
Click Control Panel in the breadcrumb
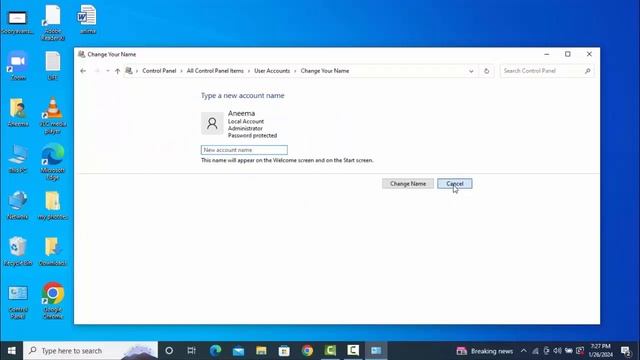click(x=159, y=71)
